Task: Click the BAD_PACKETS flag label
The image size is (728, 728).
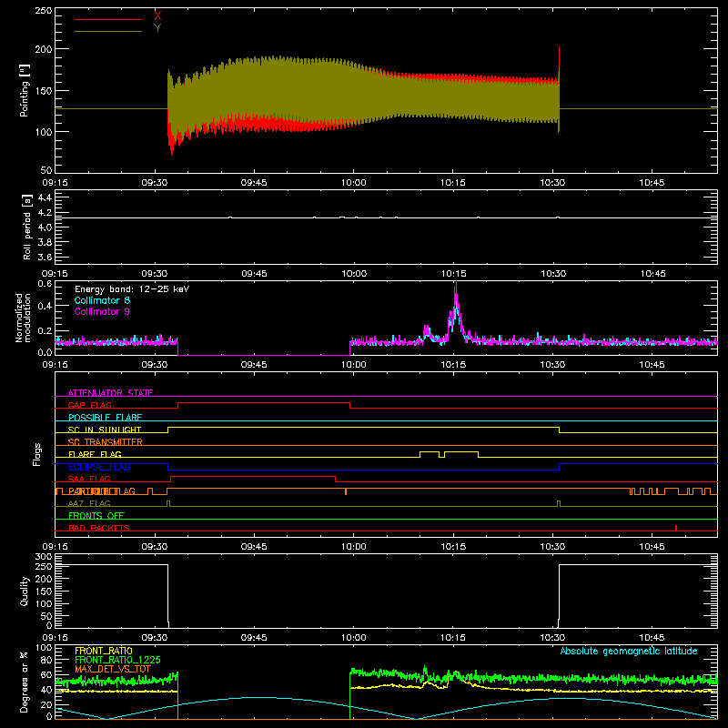Action: 99,528
